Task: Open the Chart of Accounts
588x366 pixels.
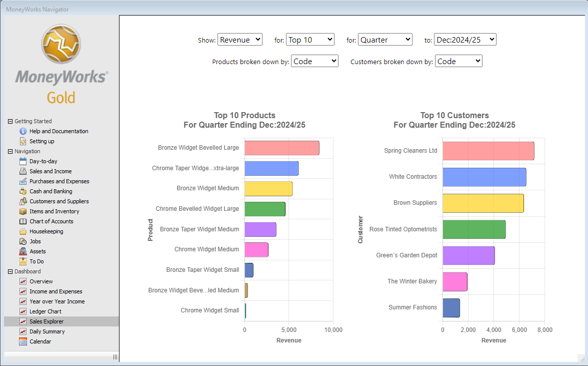Action: pos(51,221)
